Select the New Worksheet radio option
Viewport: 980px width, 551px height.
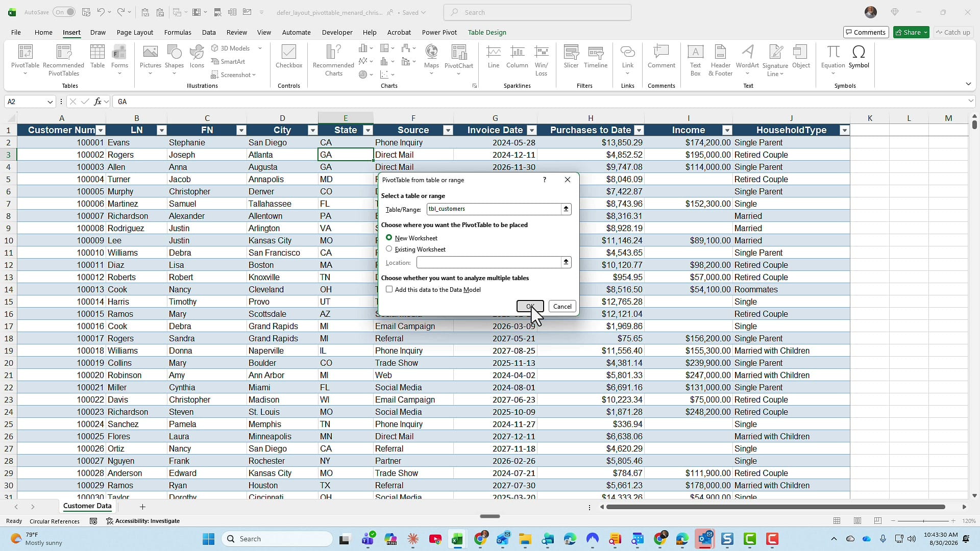(389, 238)
